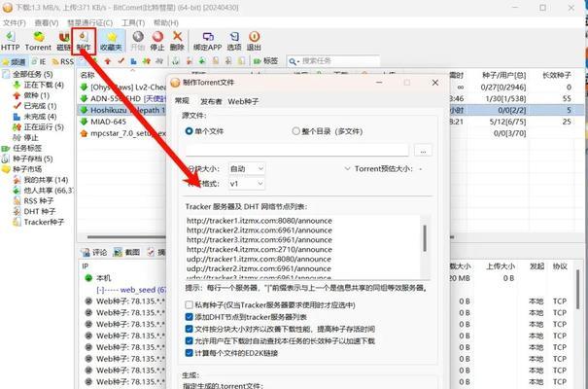Toggle 允许用户自动查找长效种子 checkbox

point(189,340)
